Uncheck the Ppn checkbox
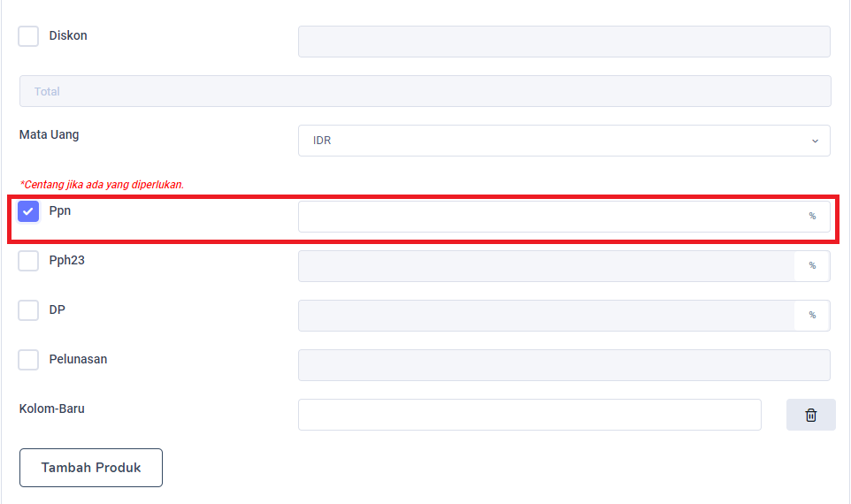 (x=28, y=211)
